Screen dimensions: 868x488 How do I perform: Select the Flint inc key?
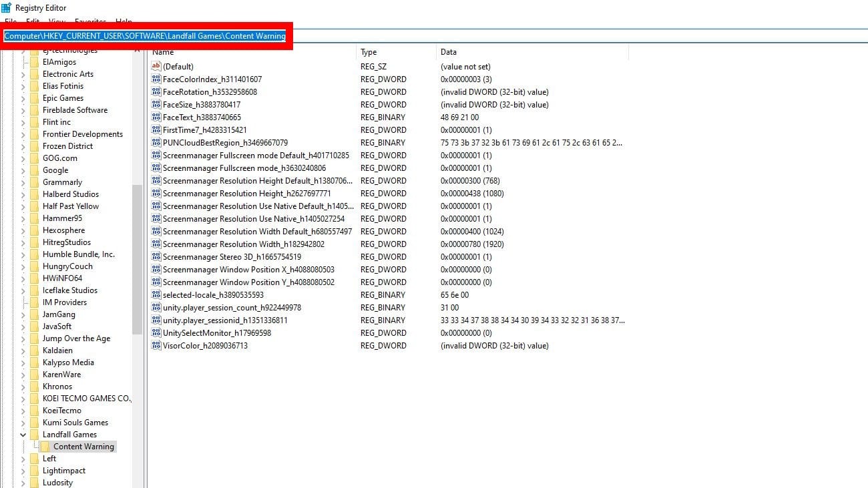[x=57, y=122]
